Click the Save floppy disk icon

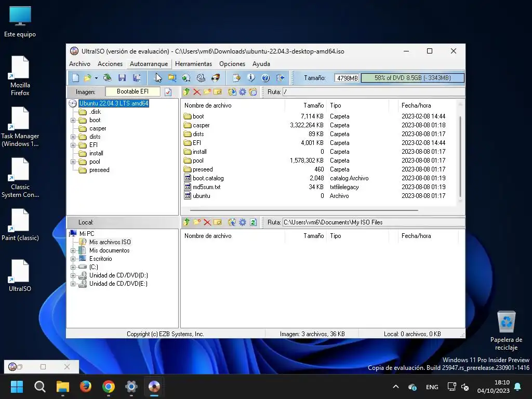click(x=122, y=78)
